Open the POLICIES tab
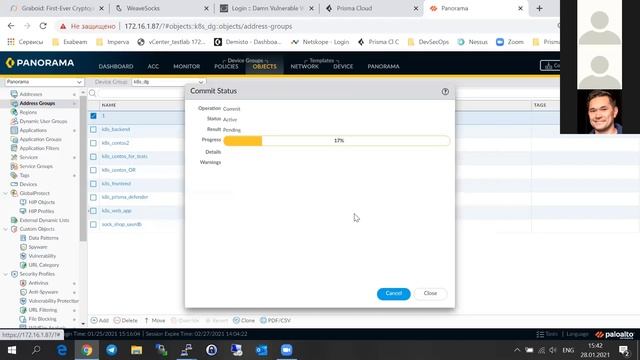 (226, 66)
